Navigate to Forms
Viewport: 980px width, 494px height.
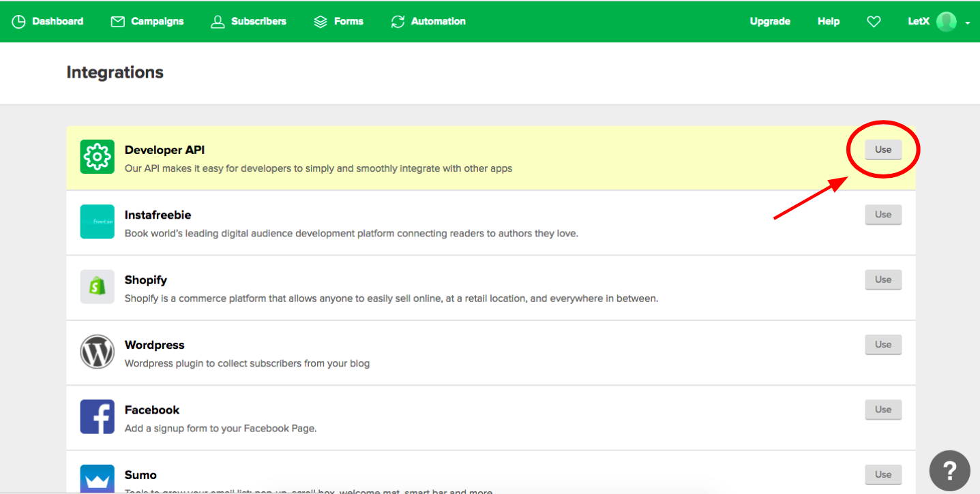[338, 22]
